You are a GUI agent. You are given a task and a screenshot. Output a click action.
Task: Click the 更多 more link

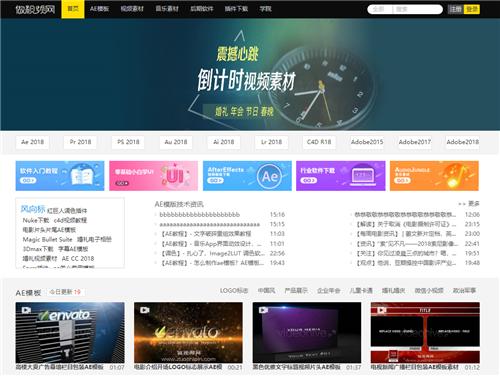coord(473,203)
